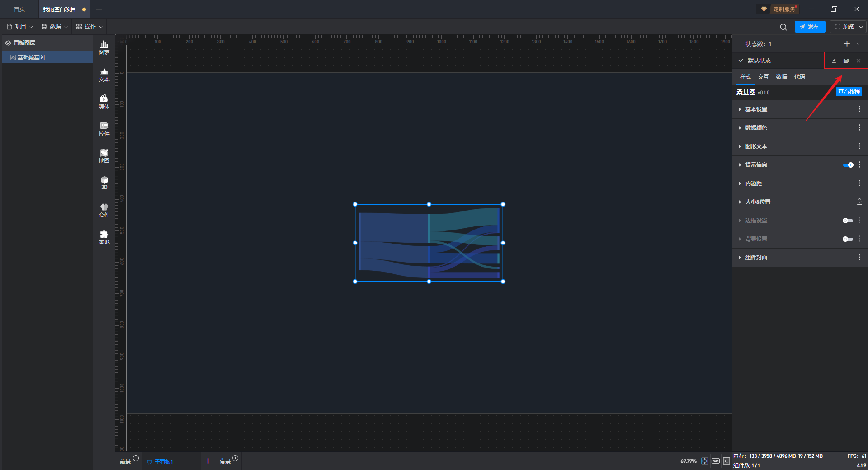Open the 文本 text component panel
The height and width of the screenshot is (470, 868).
pos(104,75)
